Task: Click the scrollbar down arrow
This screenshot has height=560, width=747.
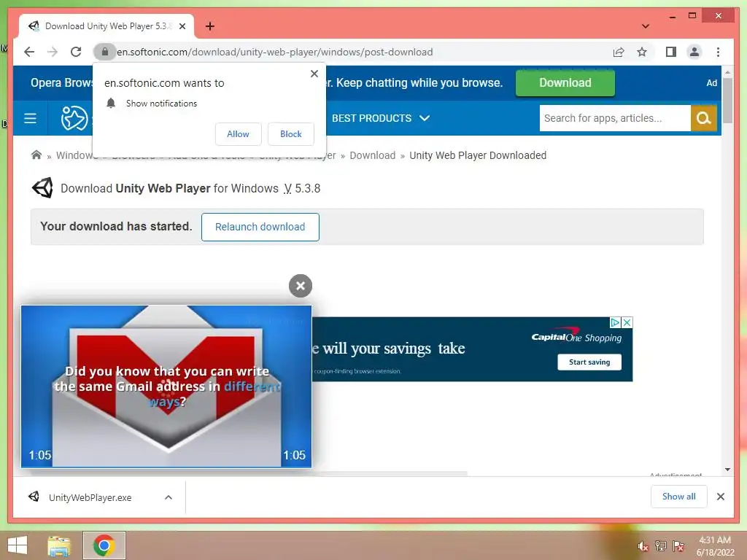Action: coord(727,470)
